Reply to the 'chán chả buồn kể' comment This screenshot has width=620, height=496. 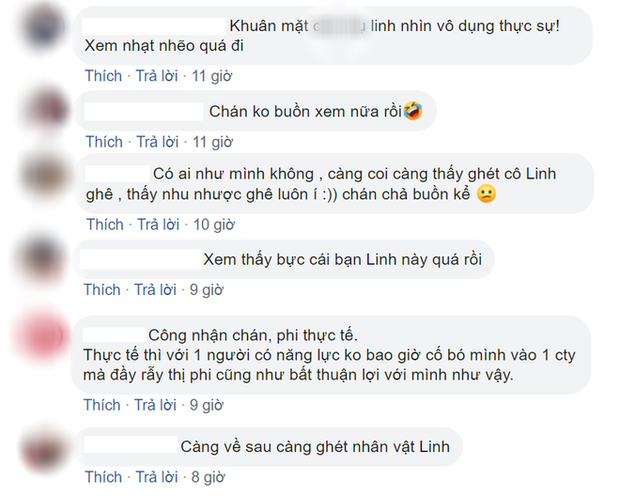click(158, 223)
